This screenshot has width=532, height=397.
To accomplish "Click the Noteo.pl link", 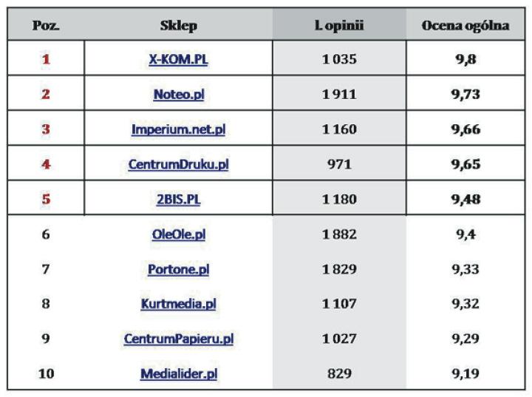I will (178, 95).
